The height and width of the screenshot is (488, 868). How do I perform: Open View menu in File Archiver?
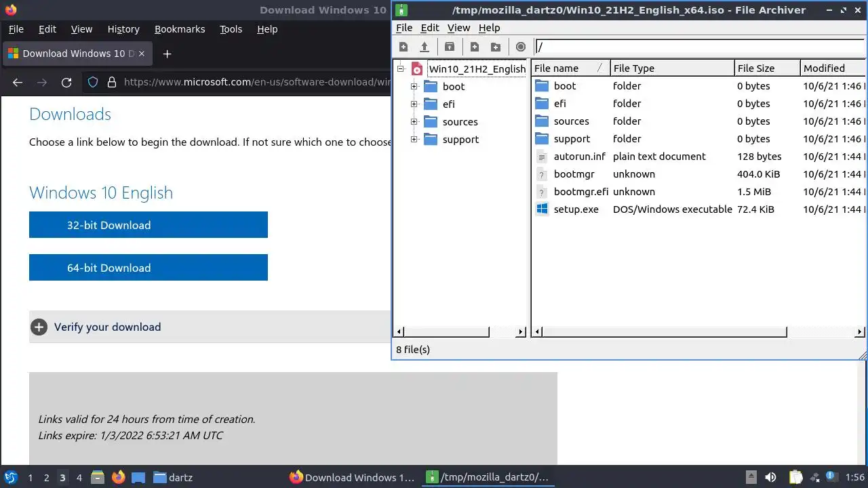point(458,28)
